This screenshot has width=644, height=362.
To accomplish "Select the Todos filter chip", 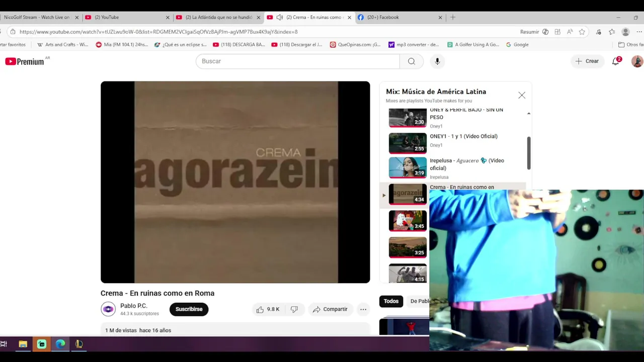I will pos(391,301).
